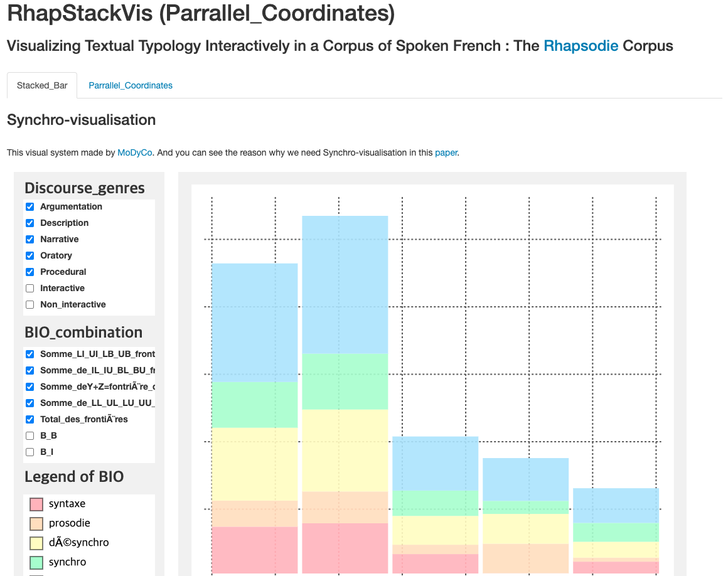Click the yellow segment of the first bar
The width and height of the screenshot is (728, 576).
[x=255, y=464]
